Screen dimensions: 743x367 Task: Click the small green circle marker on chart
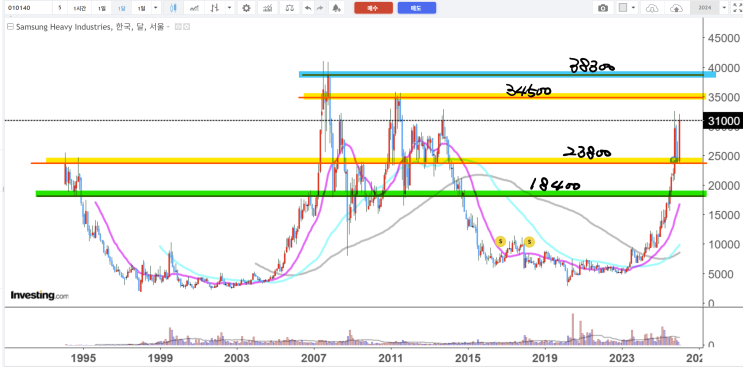pyautogui.click(x=673, y=160)
